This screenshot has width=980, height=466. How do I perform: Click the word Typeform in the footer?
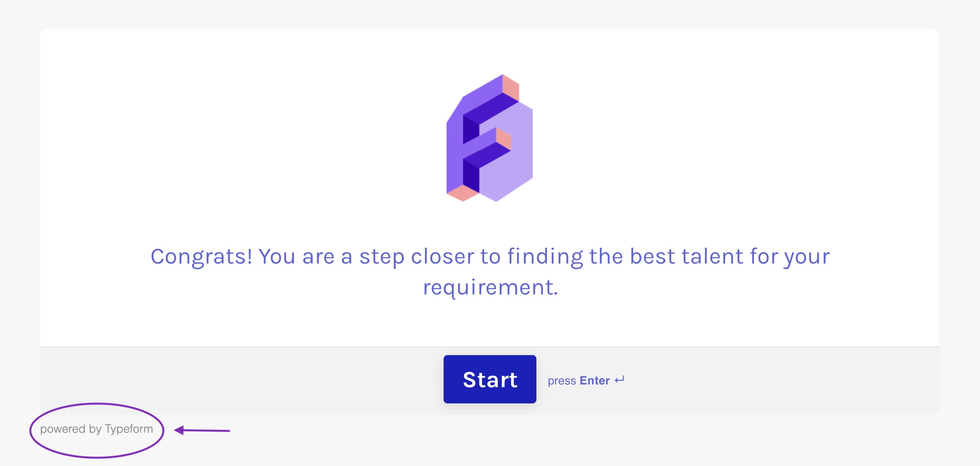(x=129, y=429)
